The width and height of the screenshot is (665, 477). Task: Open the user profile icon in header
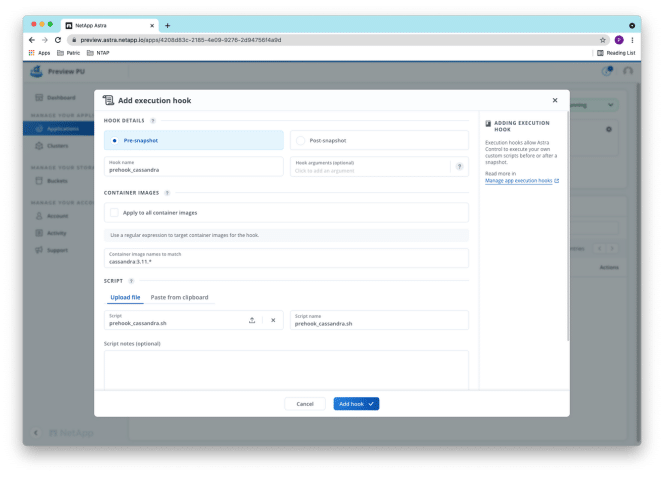pos(628,71)
